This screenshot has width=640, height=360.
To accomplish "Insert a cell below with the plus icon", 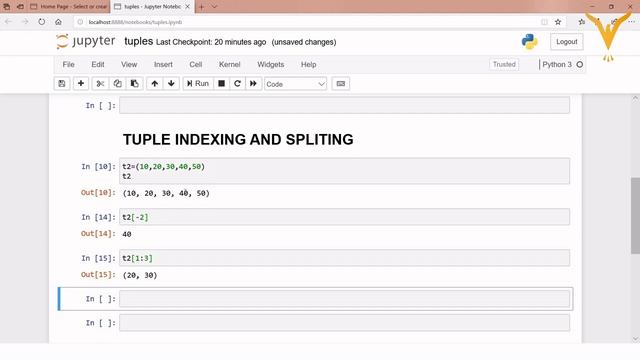I will tap(81, 84).
